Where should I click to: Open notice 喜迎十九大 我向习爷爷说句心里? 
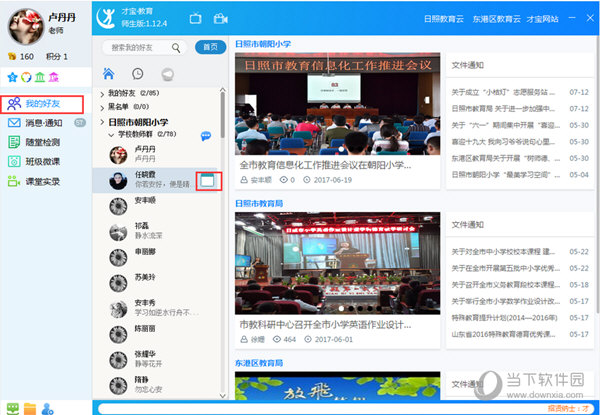pos(504,142)
